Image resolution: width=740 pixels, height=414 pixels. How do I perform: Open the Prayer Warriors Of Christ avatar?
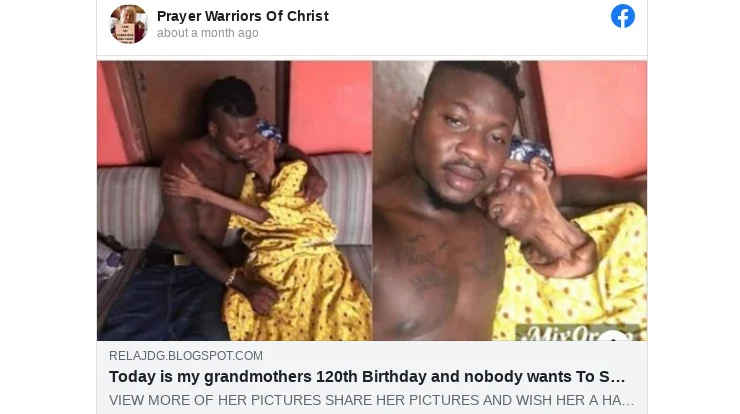[128, 24]
